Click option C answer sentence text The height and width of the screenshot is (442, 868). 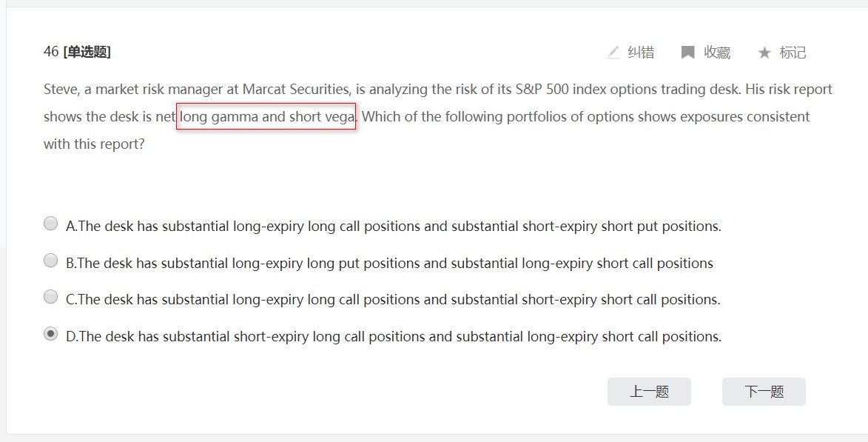click(x=393, y=299)
